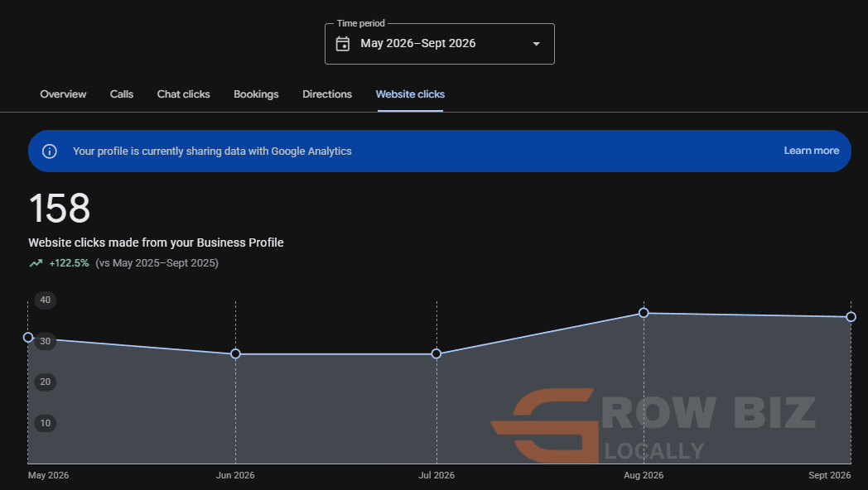
Task: Click the Jun 2026 data point
Action: tap(235, 353)
